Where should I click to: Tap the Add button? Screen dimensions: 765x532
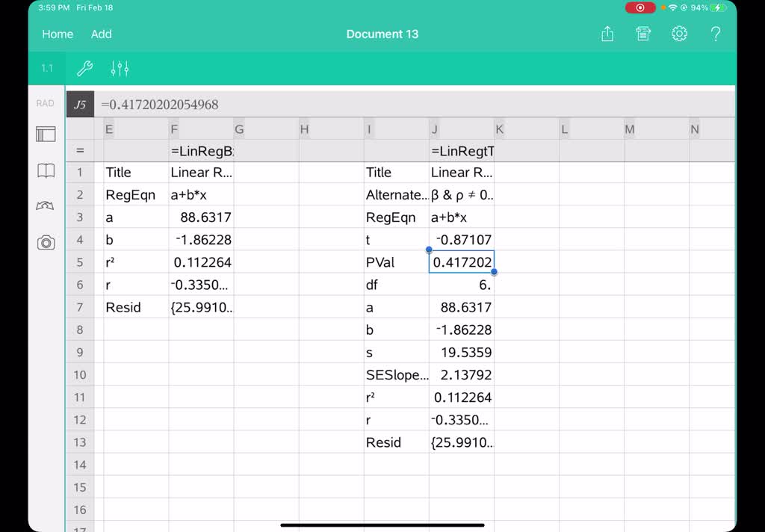[x=102, y=34]
